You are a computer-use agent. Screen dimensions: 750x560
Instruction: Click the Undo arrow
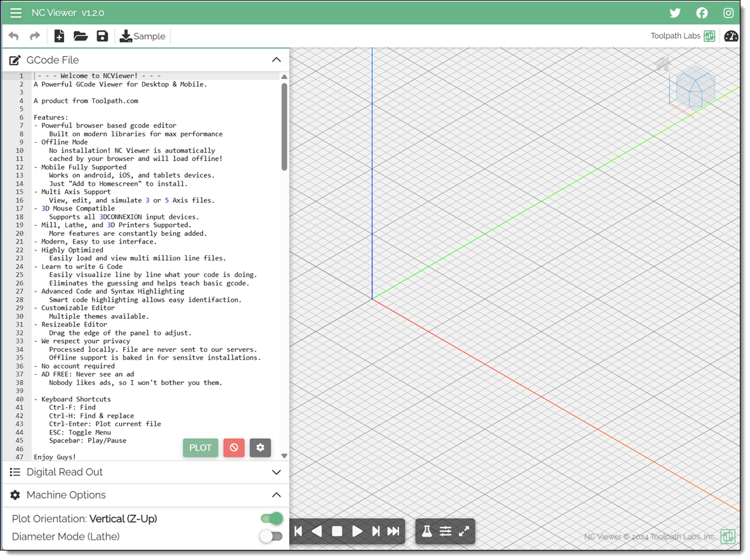coord(14,36)
